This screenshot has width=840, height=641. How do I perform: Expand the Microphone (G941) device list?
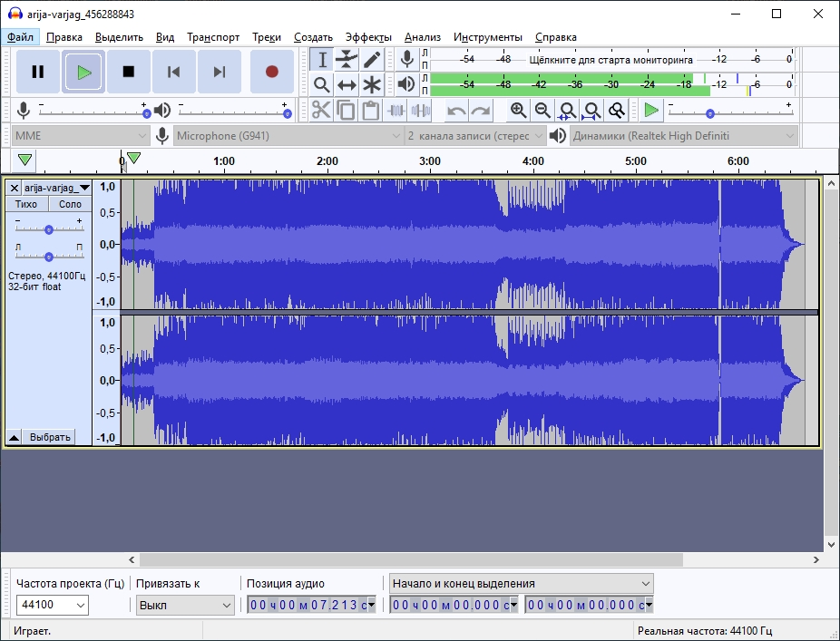(288, 136)
